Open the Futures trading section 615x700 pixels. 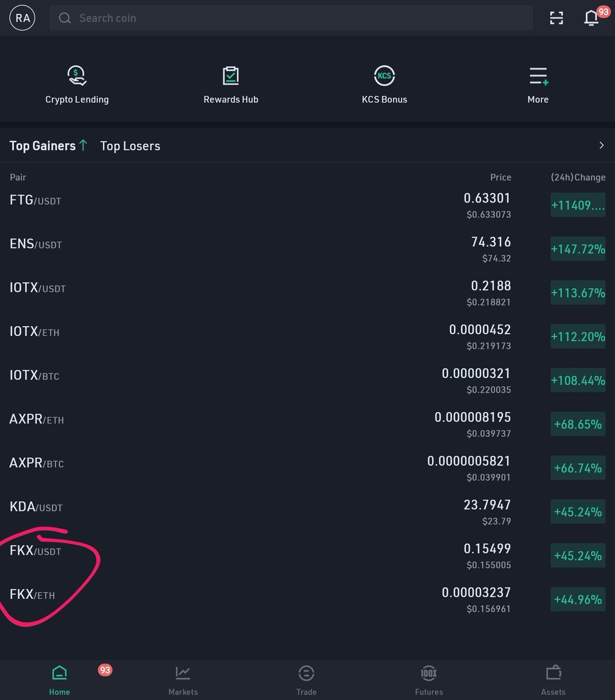click(x=428, y=680)
